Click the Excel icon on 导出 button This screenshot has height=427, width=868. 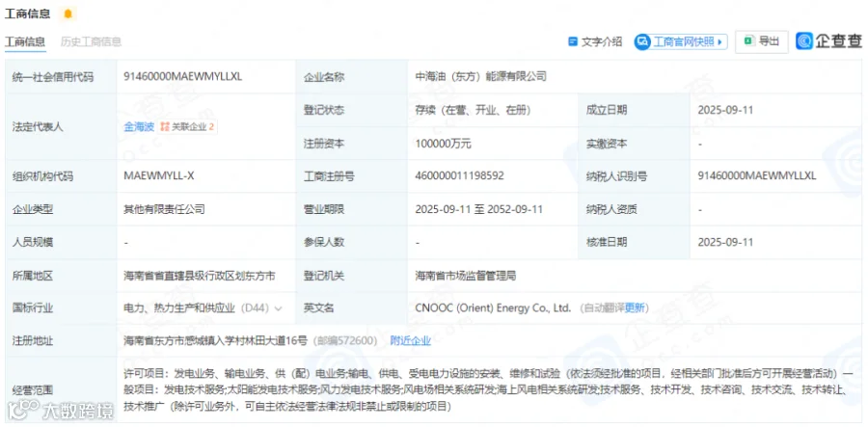pos(749,40)
